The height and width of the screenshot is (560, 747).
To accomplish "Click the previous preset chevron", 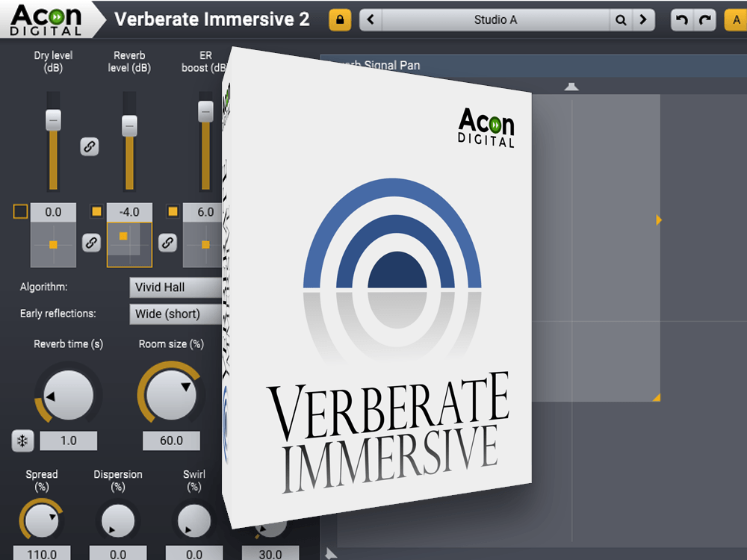I will point(371,19).
